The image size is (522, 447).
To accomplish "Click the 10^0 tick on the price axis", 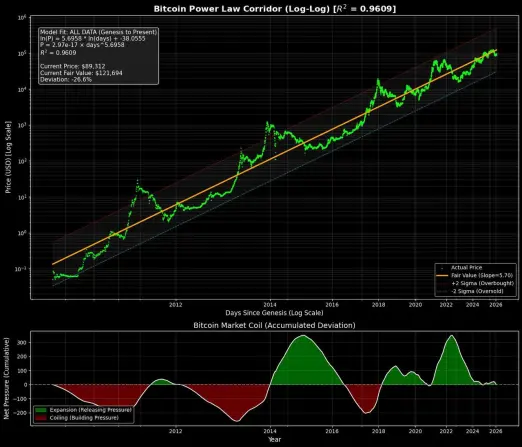I will tap(22, 233).
